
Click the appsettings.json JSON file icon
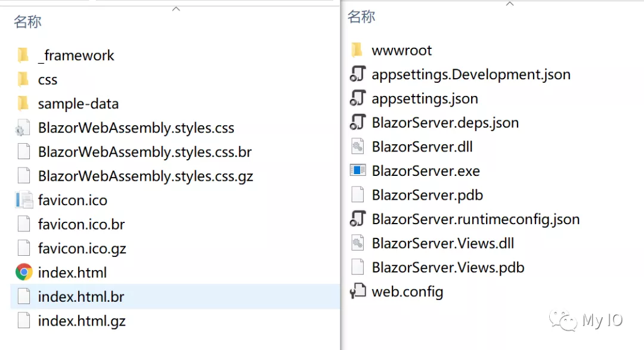pos(357,98)
